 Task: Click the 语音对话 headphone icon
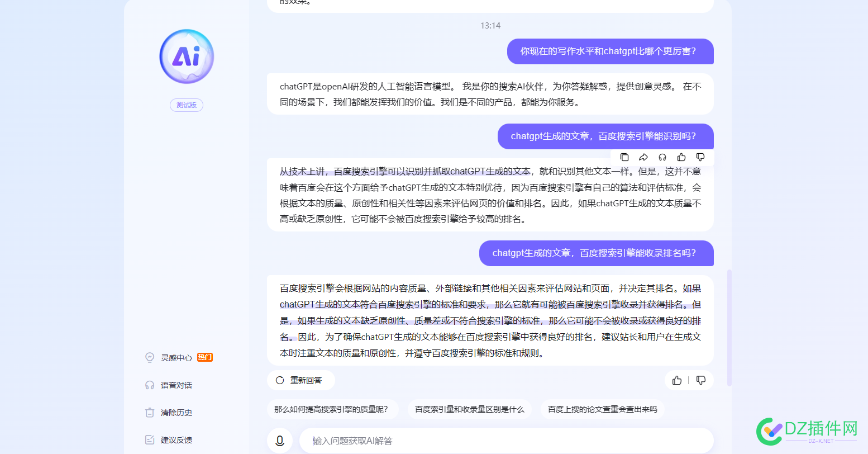pos(150,385)
